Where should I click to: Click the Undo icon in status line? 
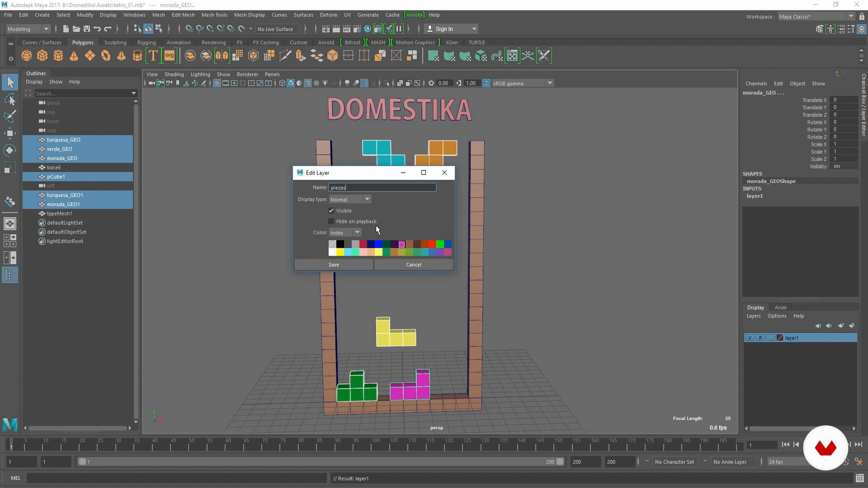(97, 29)
